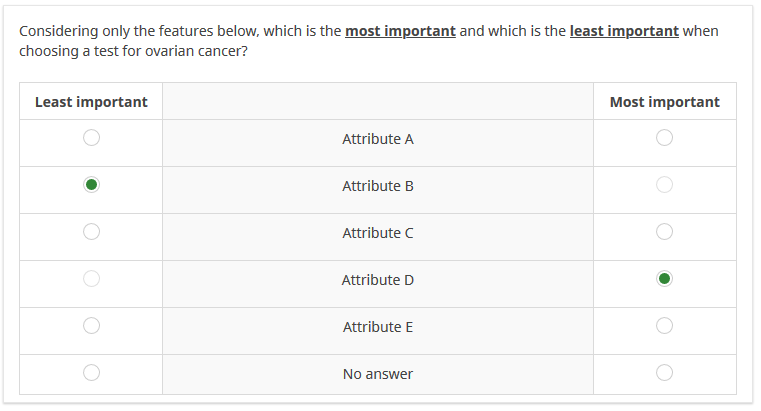This screenshot has width=761, height=411.
Task: Set Attribute E as least important
Action: 91,326
